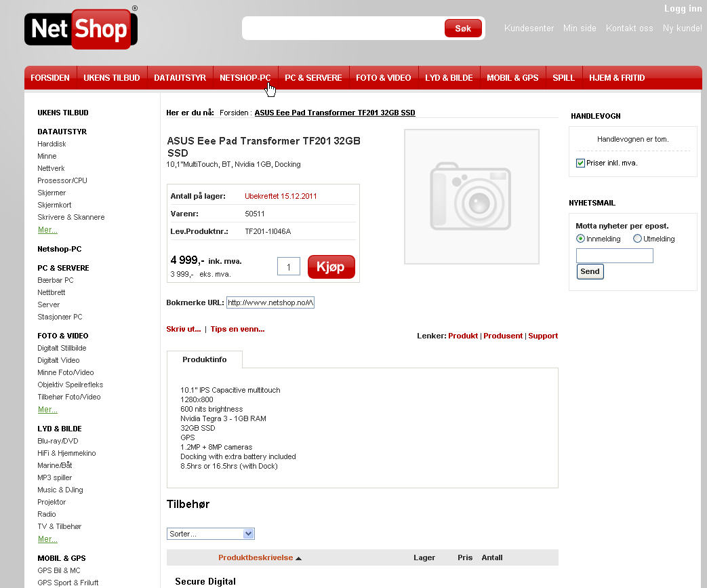Click the red Kjøp button
Viewport: 707px width, 588px height.
pos(331,267)
